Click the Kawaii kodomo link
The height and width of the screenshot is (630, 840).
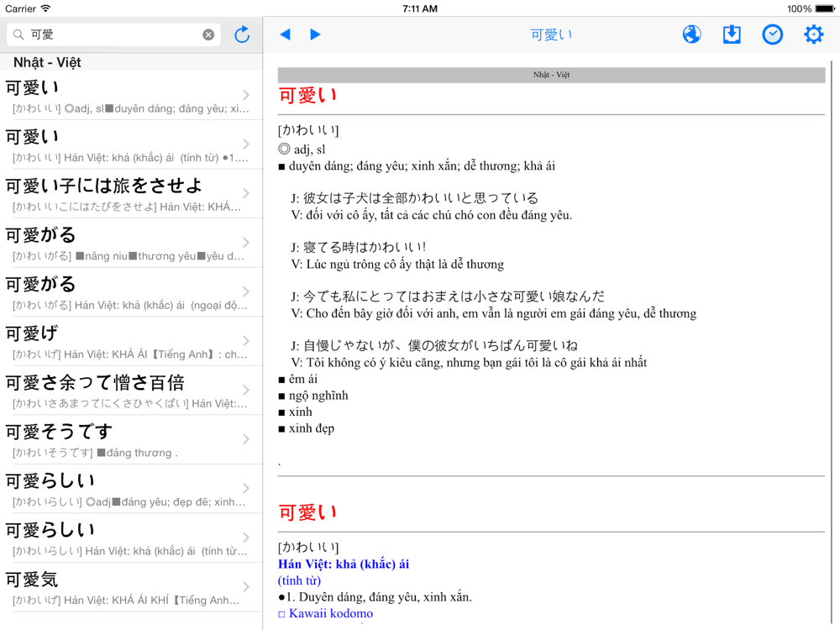click(330, 613)
